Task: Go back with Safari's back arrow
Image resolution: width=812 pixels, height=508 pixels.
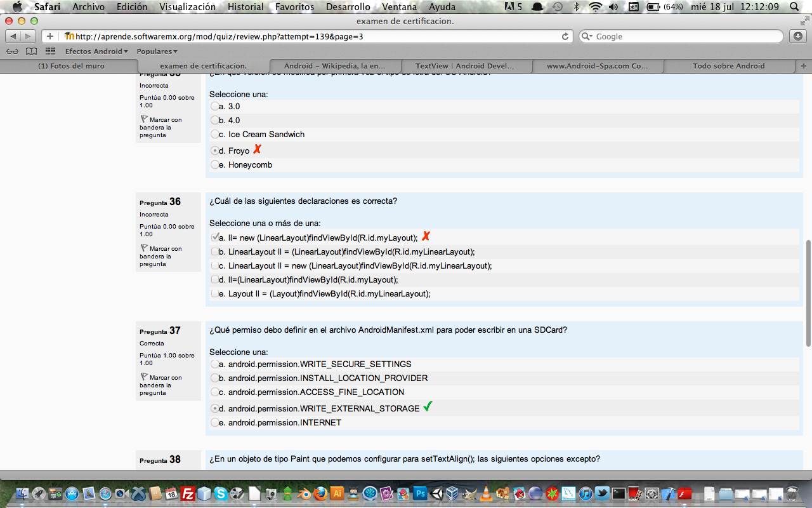Action: pyautogui.click(x=14, y=36)
